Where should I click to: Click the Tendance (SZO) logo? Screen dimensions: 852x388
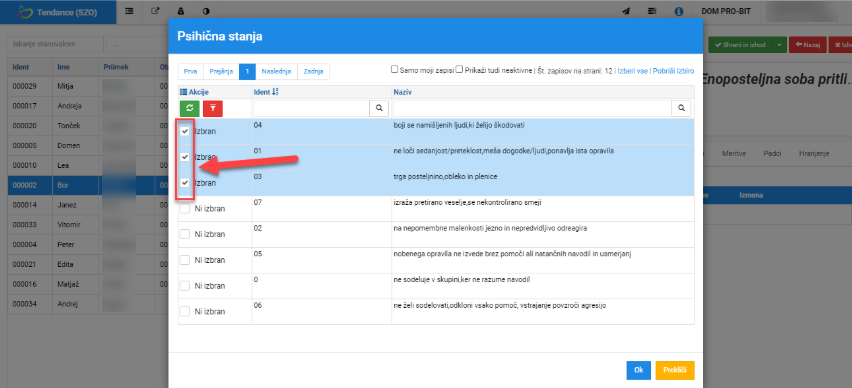click(58, 12)
